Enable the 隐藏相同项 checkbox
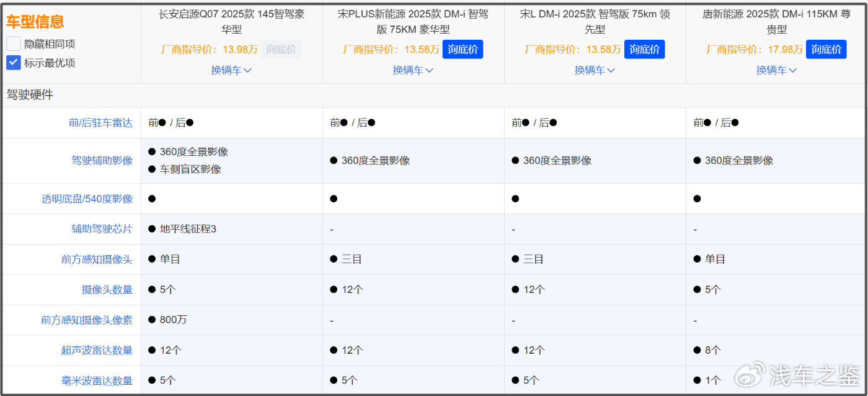Viewport: 868px width, 396px height. [14, 44]
